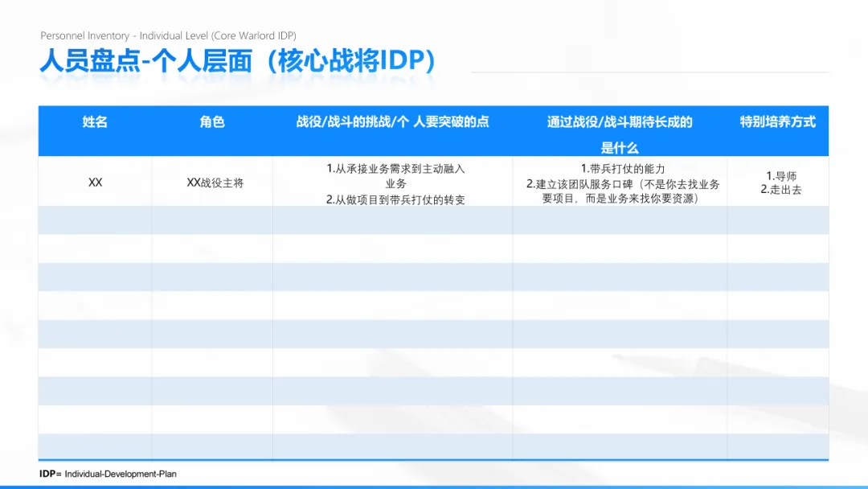Viewport: 868px width, 489px height.
Task: Click the text '1.带兵打仗的能力'
Action: pyautogui.click(x=623, y=169)
